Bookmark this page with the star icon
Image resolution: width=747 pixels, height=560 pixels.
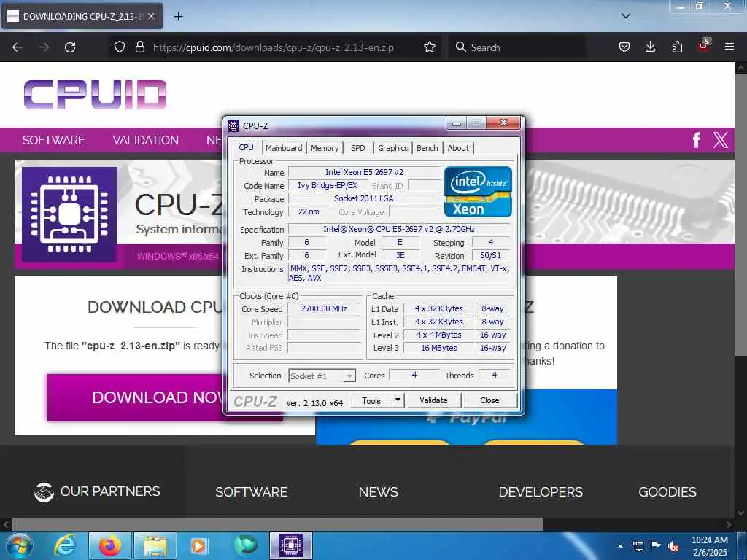429,47
